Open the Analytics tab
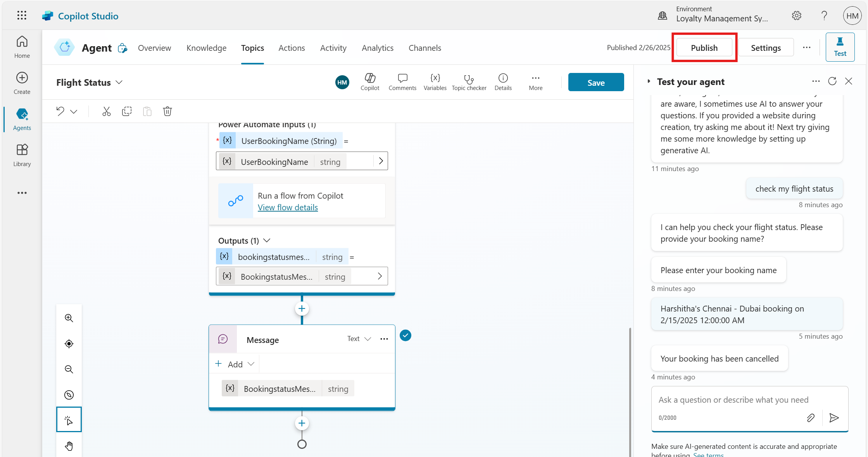The width and height of the screenshot is (868, 457). [x=377, y=48]
